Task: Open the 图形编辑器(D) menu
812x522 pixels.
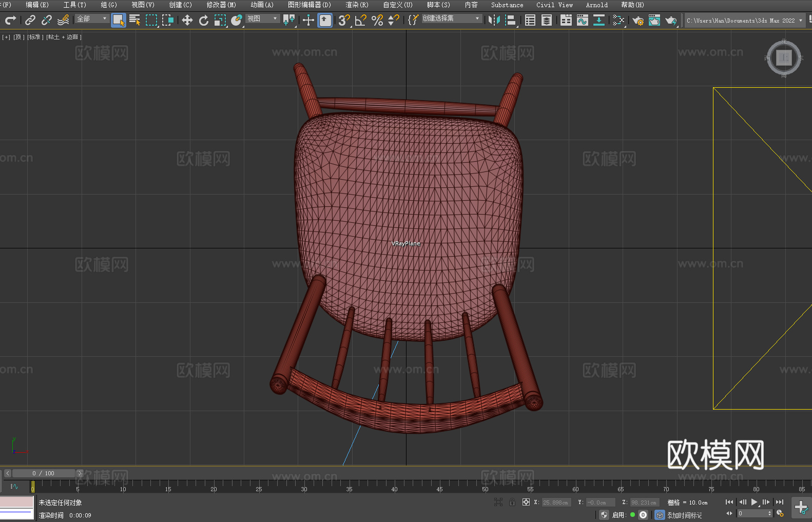Action: 310,5
